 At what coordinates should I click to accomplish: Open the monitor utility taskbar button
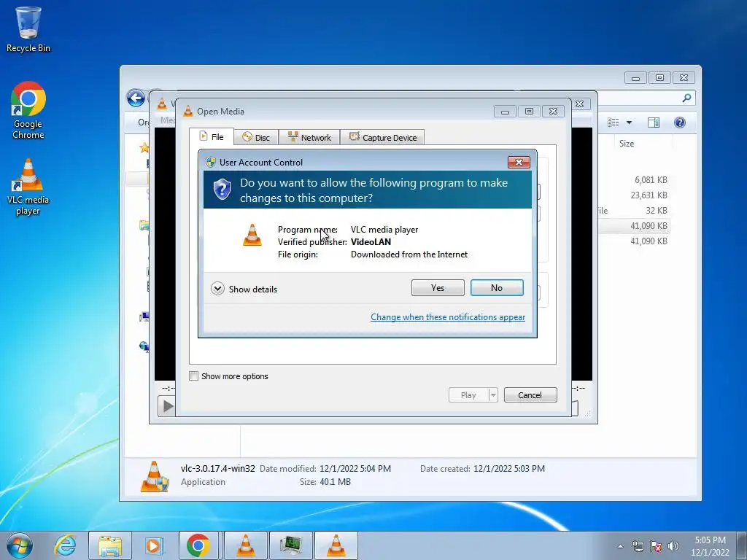[291, 545]
